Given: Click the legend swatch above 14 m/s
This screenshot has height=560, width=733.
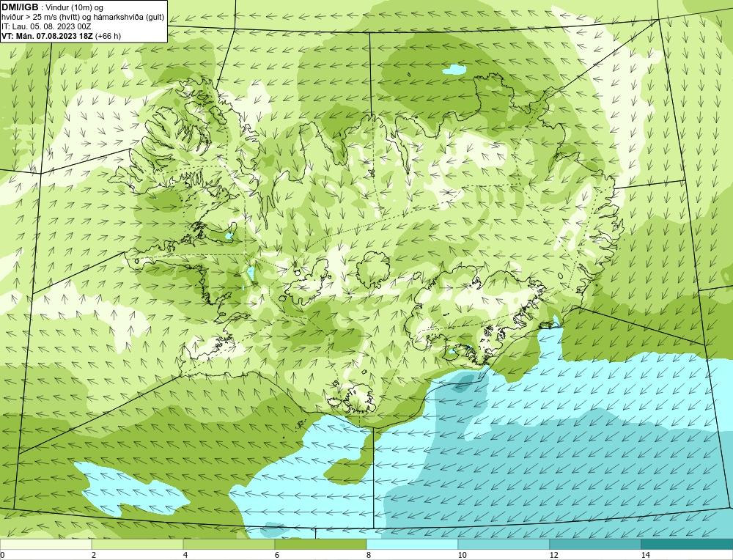Looking at the screenshot, I should 687,544.
